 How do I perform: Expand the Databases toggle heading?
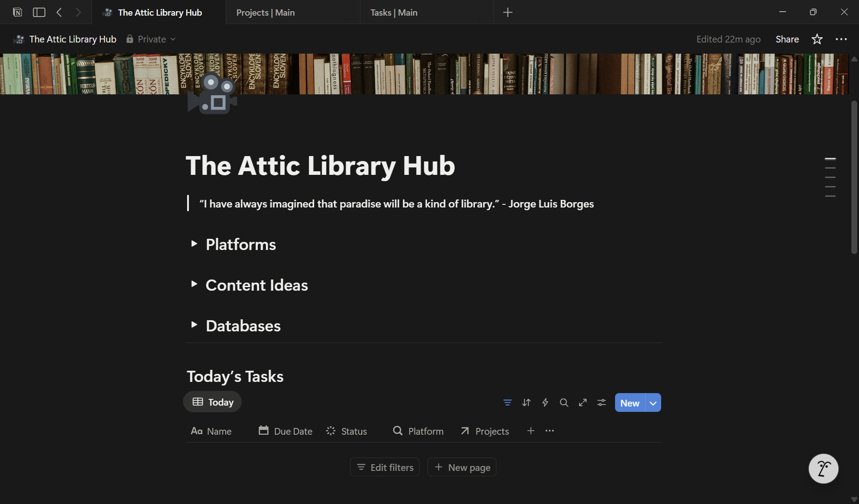coord(194,325)
